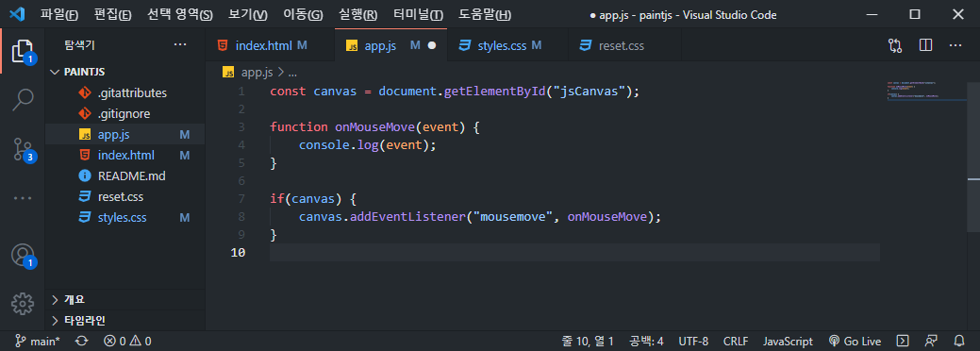Image resolution: width=980 pixels, height=351 pixels.
Task: Click app.js in the breadcrumb path
Action: [x=257, y=73]
